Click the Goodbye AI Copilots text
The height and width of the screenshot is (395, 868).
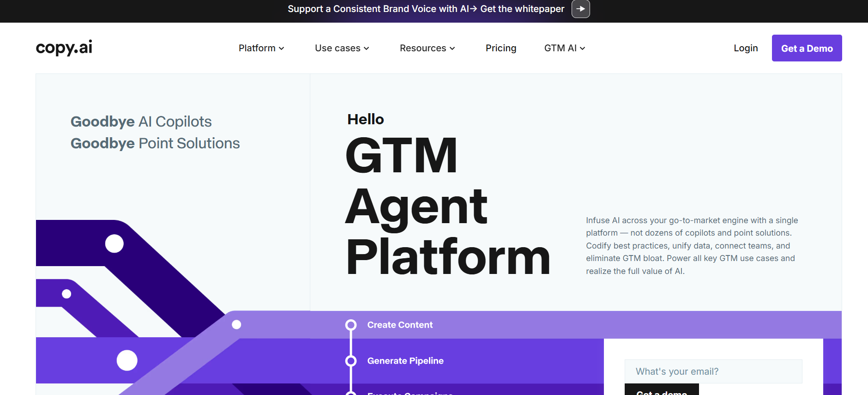tap(141, 122)
